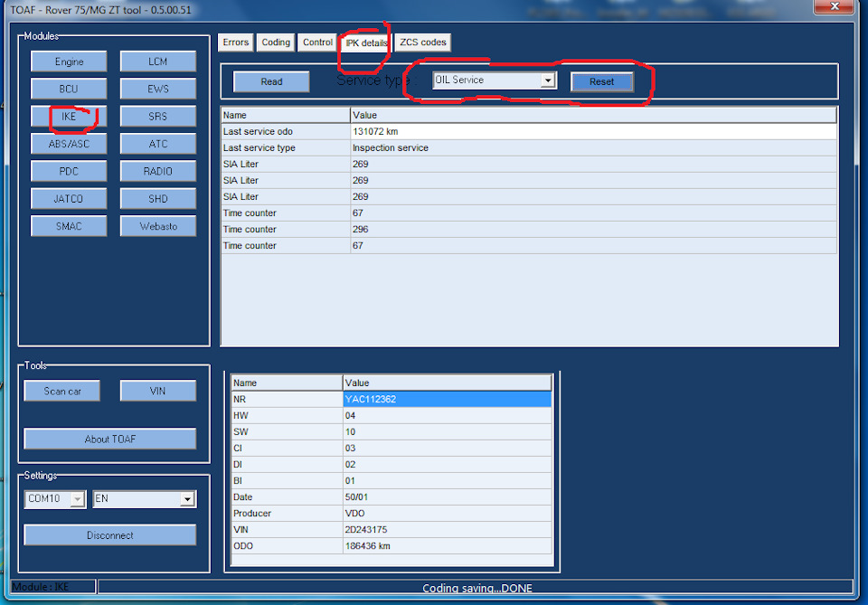Screen dimensions: 868x605
Task: Open the Engine module
Action: [69, 61]
